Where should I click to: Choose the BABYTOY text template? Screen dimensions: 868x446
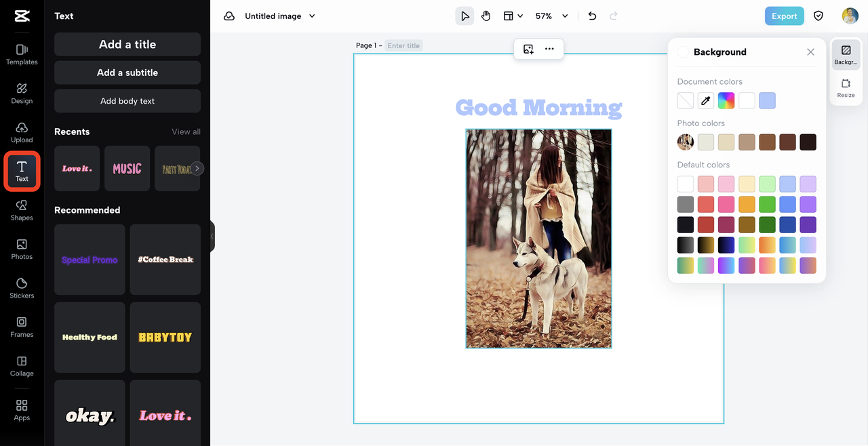(x=165, y=338)
